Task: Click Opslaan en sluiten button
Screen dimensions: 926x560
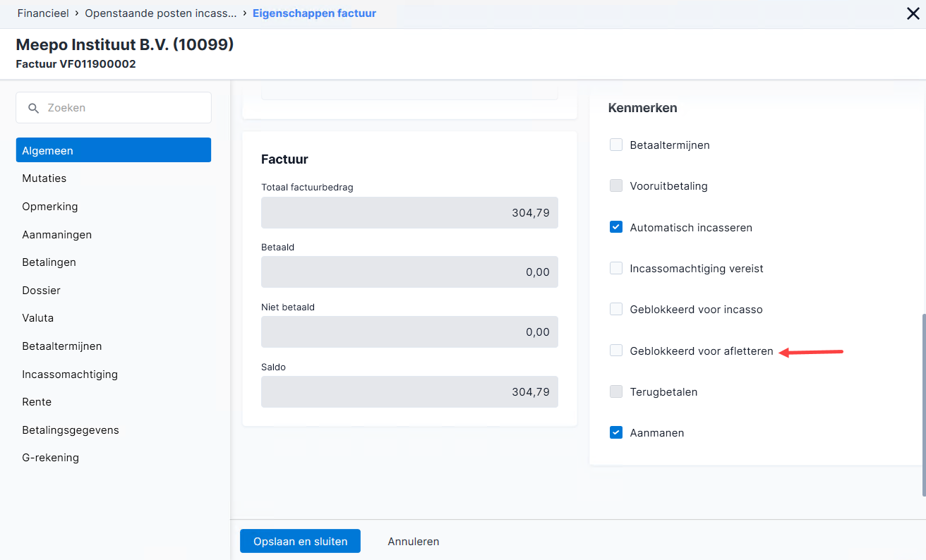Action: (301, 541)
